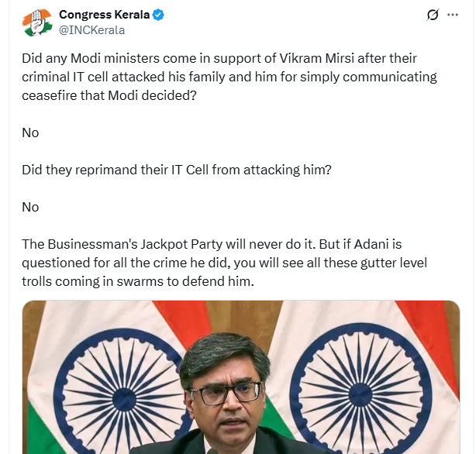The image size is (476, 454).
Task: Click the Congress Kerala display name
Action: click(105, 14)
